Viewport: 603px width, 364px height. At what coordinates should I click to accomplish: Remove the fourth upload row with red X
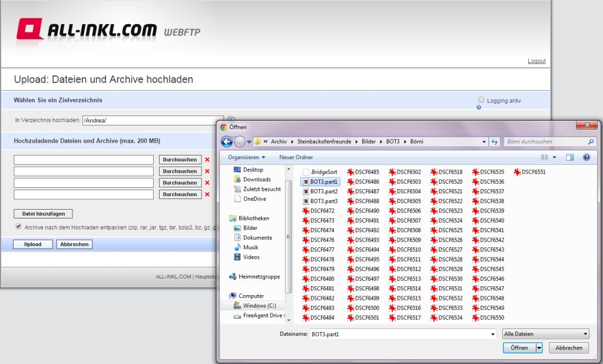pyautogui.click(x=207, y=194)
